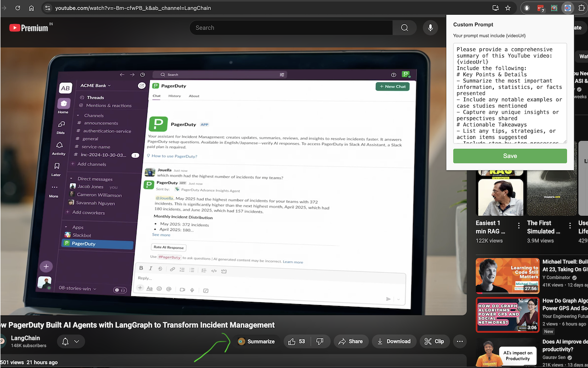Reload the YouTube page
Viewport: 588px width, 368px height.
click(x=18, y=8)
